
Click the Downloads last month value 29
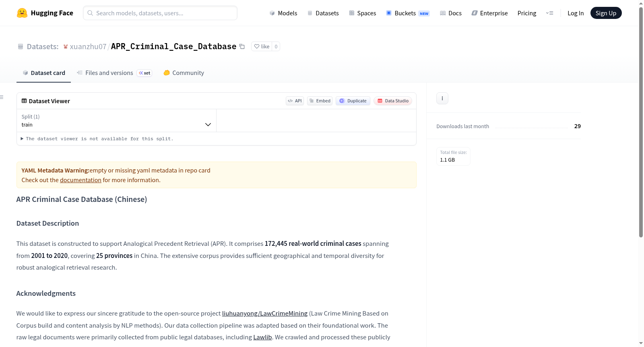tap(578, 126)
